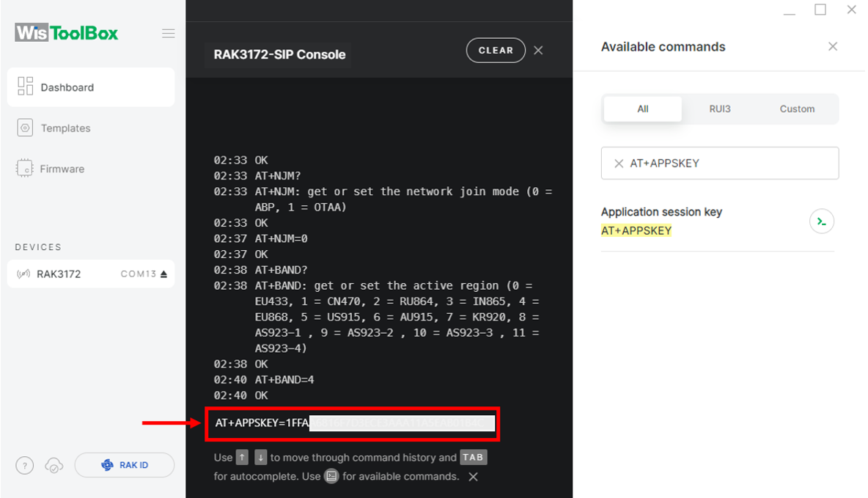Close the RAK3172-SIP Console
The width and height of the screenshot is (868, 498).
tap(538, 51)
